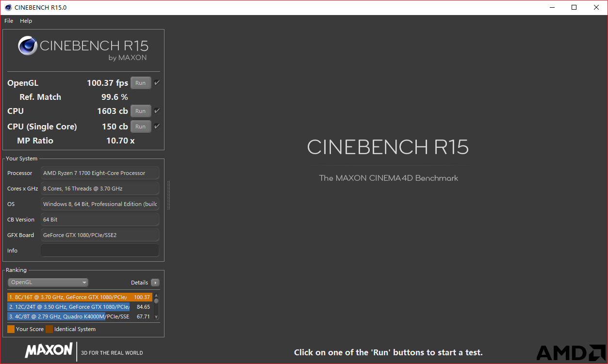608x364 pixels.
Task: Click the brown Identical System swatch
Action: tap(49, 329)
